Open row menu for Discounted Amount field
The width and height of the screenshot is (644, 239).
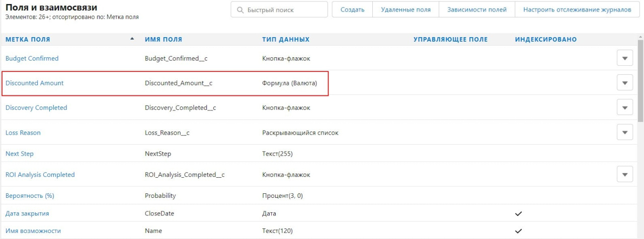pos(624,83)
